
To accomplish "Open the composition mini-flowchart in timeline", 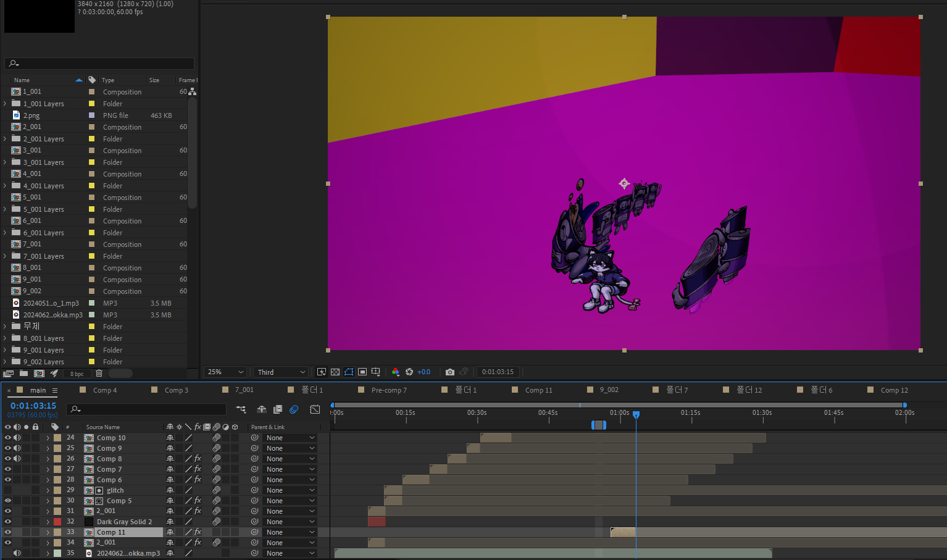I will 241,409.
